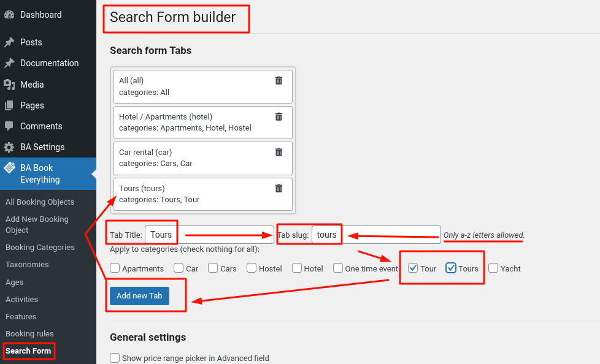The width and height of the screenshot is (600, 364).
Task: Delete the All (all) tab entry
Action: coord(279,80)
